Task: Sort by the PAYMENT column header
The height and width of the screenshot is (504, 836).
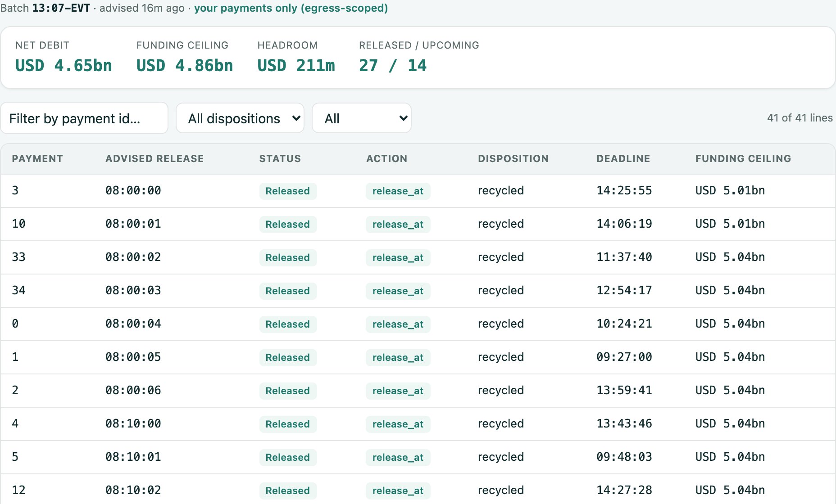Action: coord(37,158)
